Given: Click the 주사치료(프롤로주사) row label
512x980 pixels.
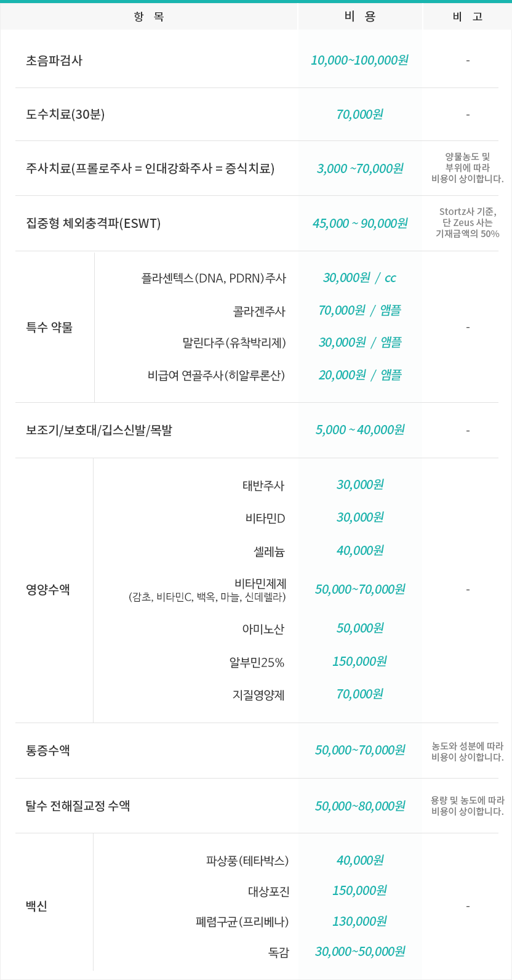Looking at the screenshot, I should pyautogui.click(x=150, y=168).
